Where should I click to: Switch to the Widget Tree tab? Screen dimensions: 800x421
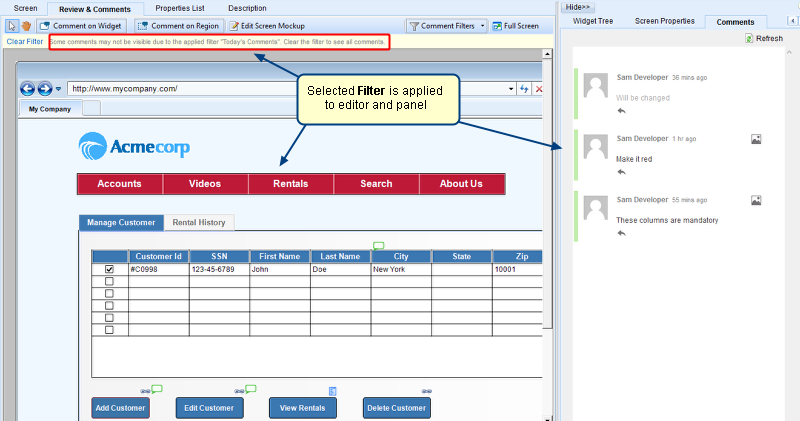tap(592, 21)
